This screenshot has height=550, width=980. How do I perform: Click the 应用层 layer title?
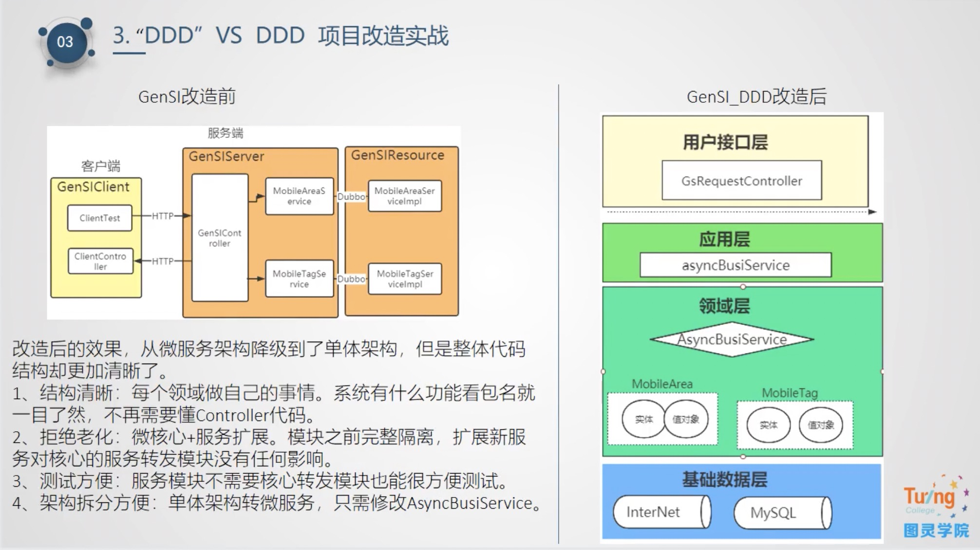point(725,239)
